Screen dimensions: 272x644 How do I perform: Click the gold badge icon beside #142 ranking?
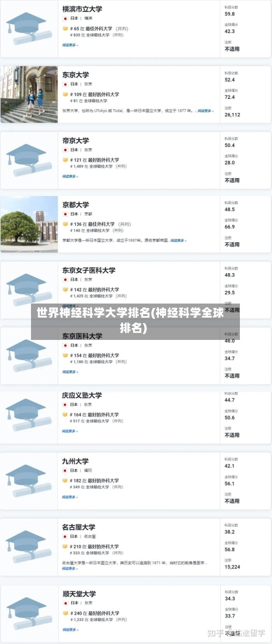pyautogui.click(x=65, y=289)
